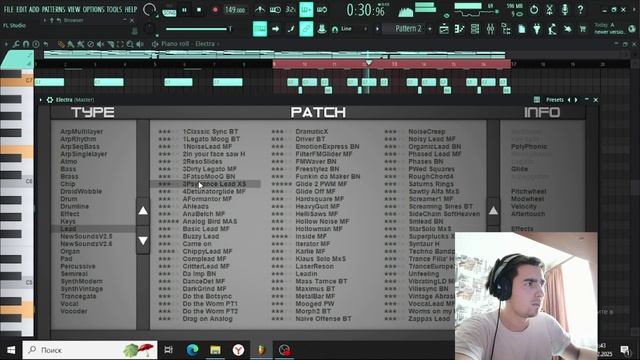
Task: Select the Bass type in Electra
Action: (68, 169)
